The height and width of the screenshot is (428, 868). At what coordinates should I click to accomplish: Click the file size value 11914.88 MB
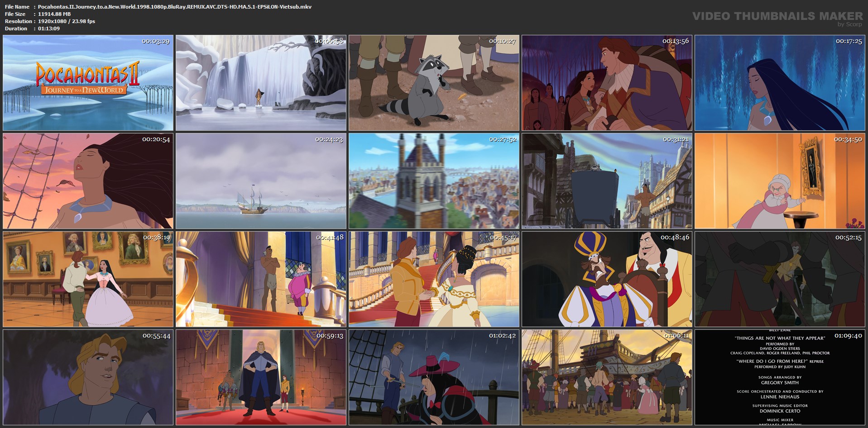[x=54, y=14]
